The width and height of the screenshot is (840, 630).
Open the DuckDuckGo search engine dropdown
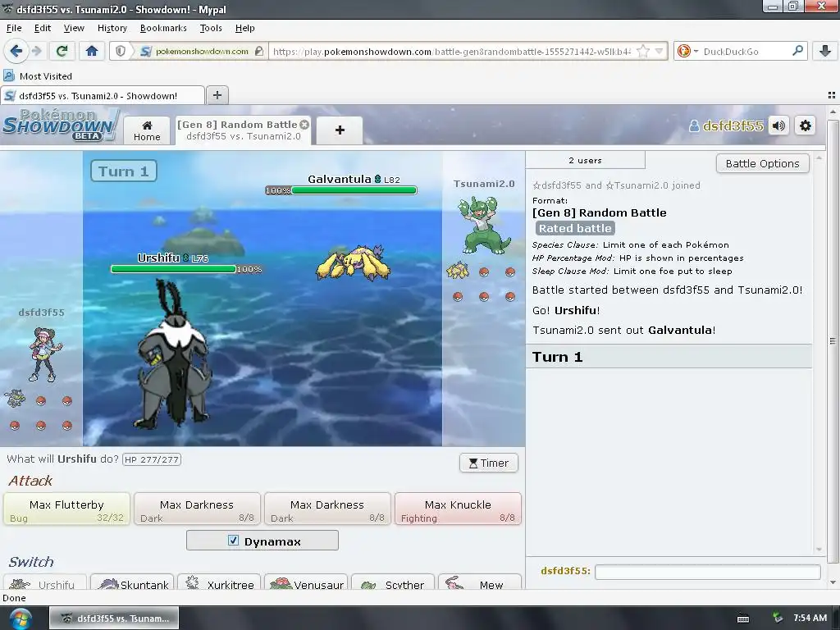point(687,51)
